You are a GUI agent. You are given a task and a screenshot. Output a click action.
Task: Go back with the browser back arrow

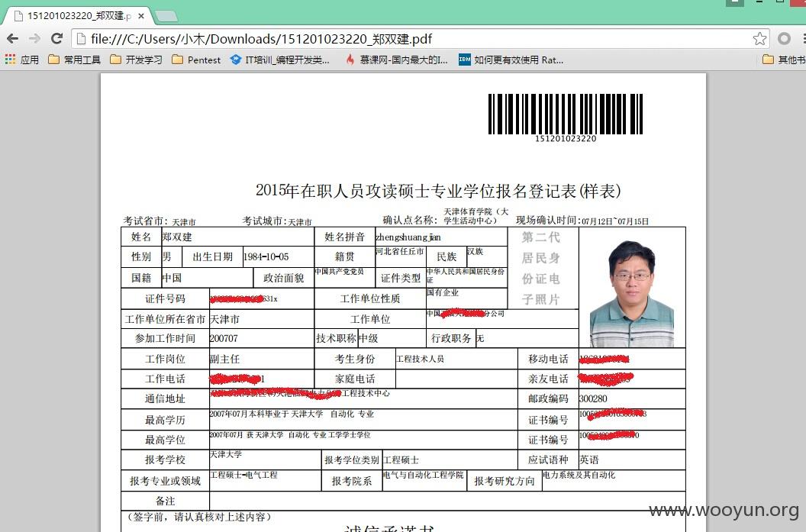(13, 39)
